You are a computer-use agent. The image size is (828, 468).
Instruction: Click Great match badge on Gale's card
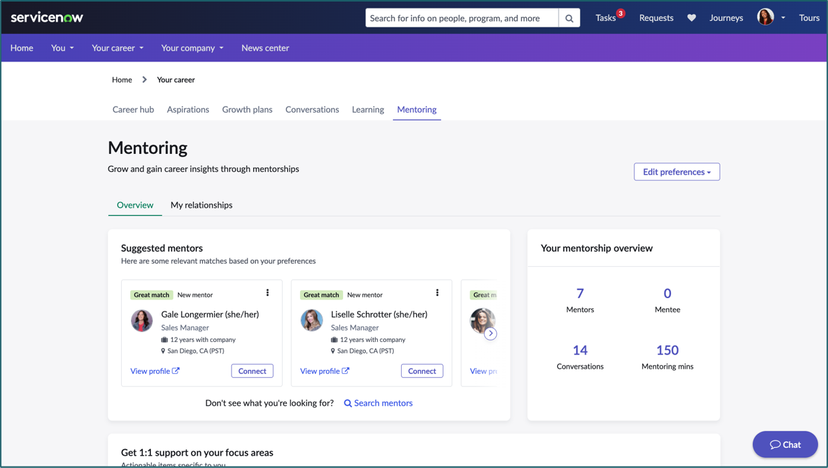coord(152,295)
